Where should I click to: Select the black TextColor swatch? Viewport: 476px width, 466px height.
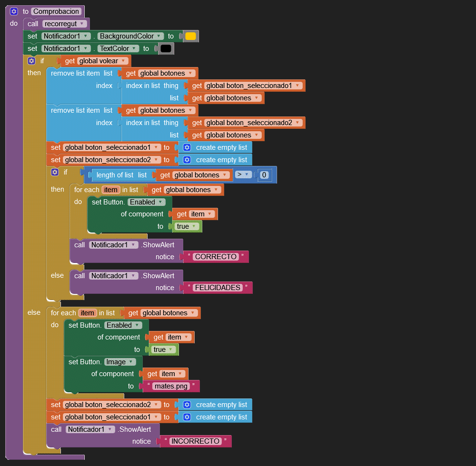click(x=166, y=49)
